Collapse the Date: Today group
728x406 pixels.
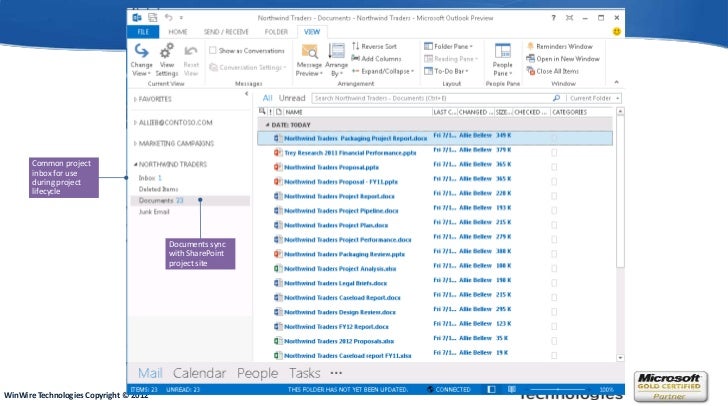[267, 125]
